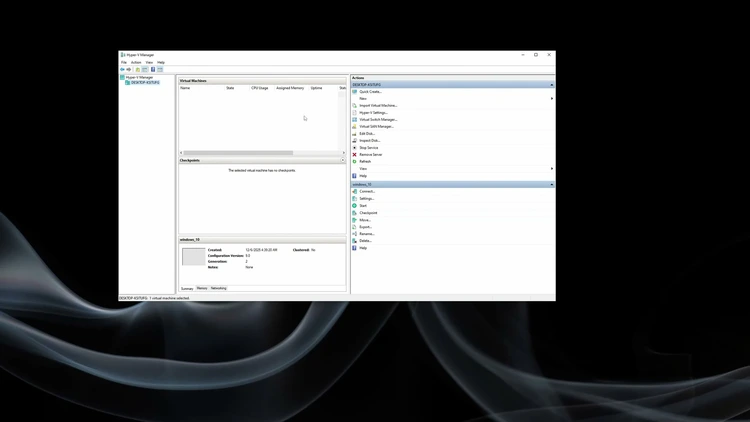
Task: Click the windows_10 VM preview thumbnail
Action: [193, 257]
